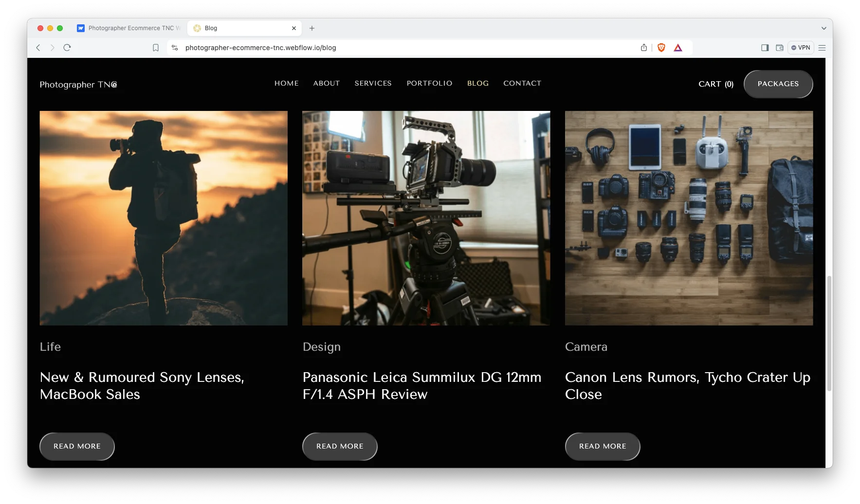Switch to Photographer Ecommerce TNC tab
This screenshot has width=860, height=504.
pos(129,28)
